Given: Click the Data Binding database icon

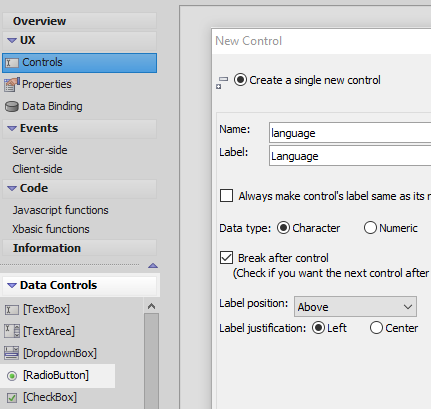Looking at the screenshot, I should click(12, 107).
